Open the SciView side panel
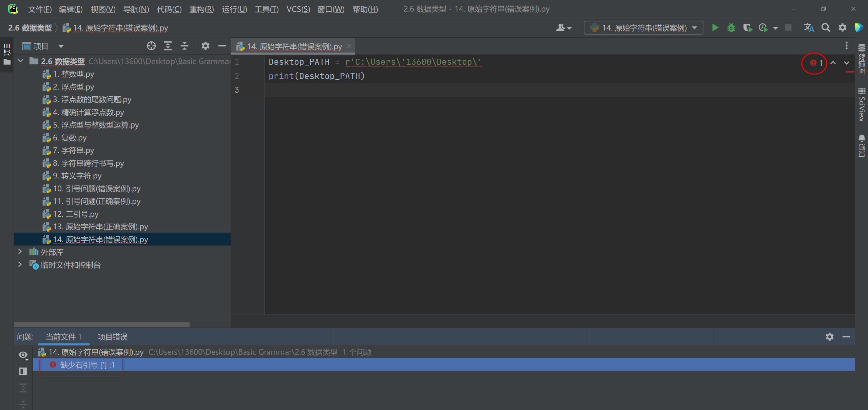 pyautogui.click(x=862, y=105)
